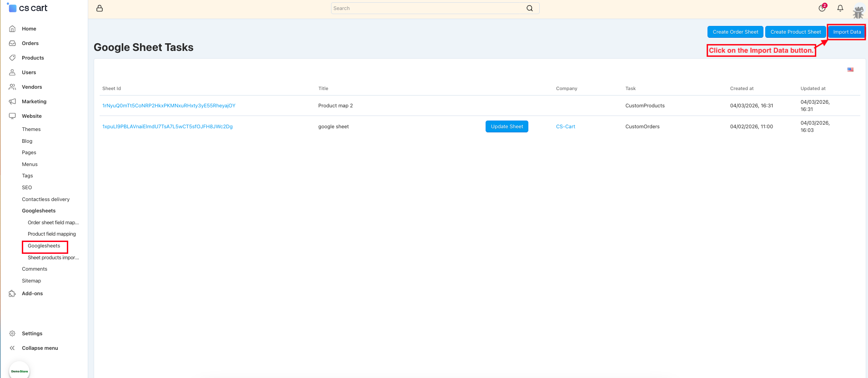Open Order sheet field mapping
Screen dimensions: 868x378
pos(53,222)
